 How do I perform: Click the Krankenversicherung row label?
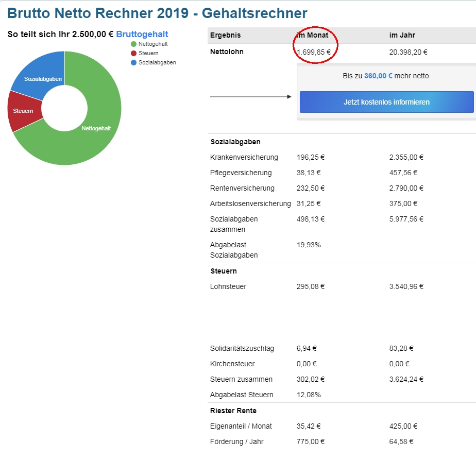[x=244, y=157]
